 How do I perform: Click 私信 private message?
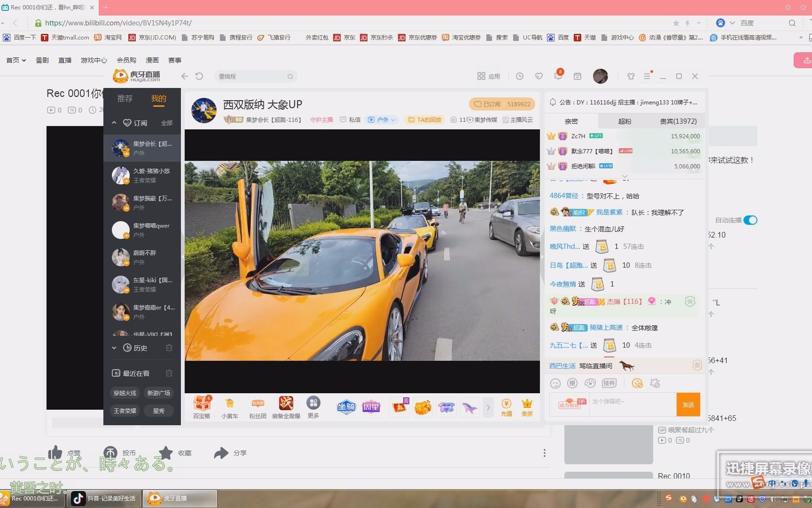pyautogui.click(x=350, y=120)
